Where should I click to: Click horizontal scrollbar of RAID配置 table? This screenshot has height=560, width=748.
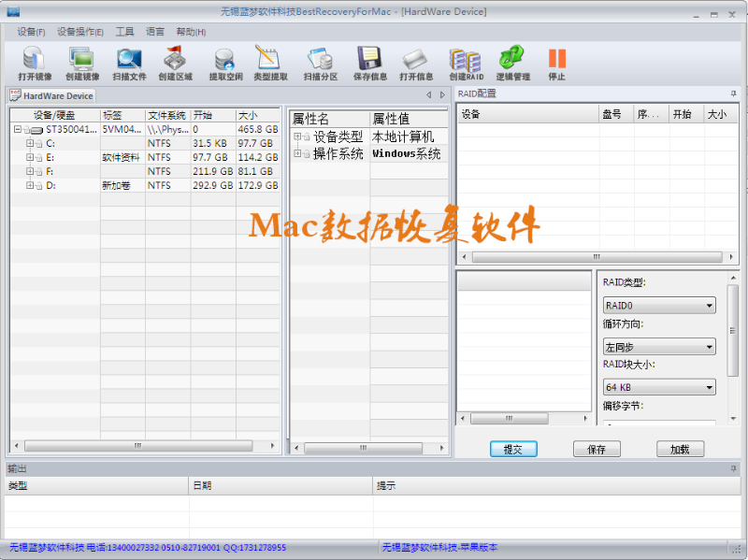(x=597, y=256)
